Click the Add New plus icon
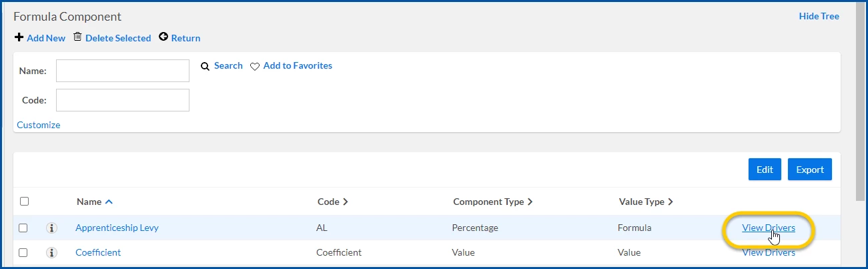Screen dimensions: 868x269 click(x=19, y=37)
